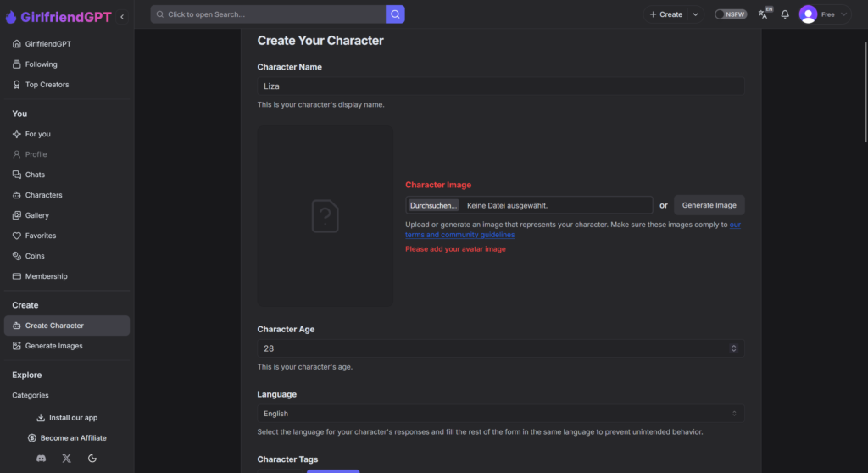
Task: Click the Generate Image button
Action: (x=709, y=205)
